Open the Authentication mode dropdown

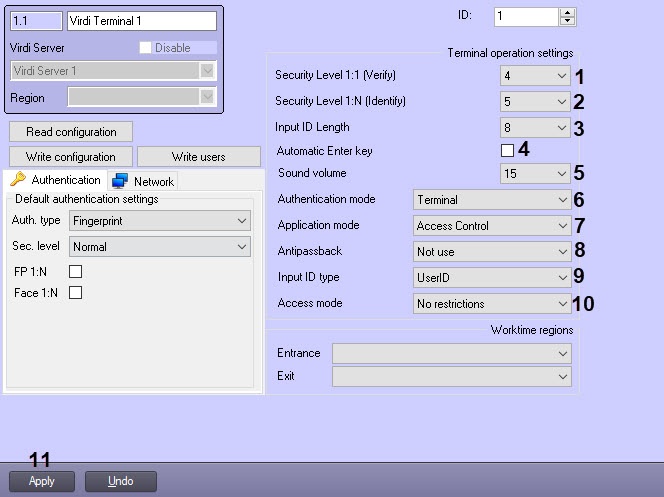coord(492,200)
